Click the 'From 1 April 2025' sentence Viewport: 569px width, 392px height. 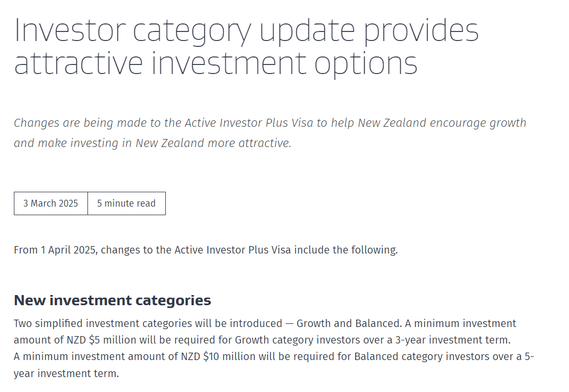pos(206,250)
